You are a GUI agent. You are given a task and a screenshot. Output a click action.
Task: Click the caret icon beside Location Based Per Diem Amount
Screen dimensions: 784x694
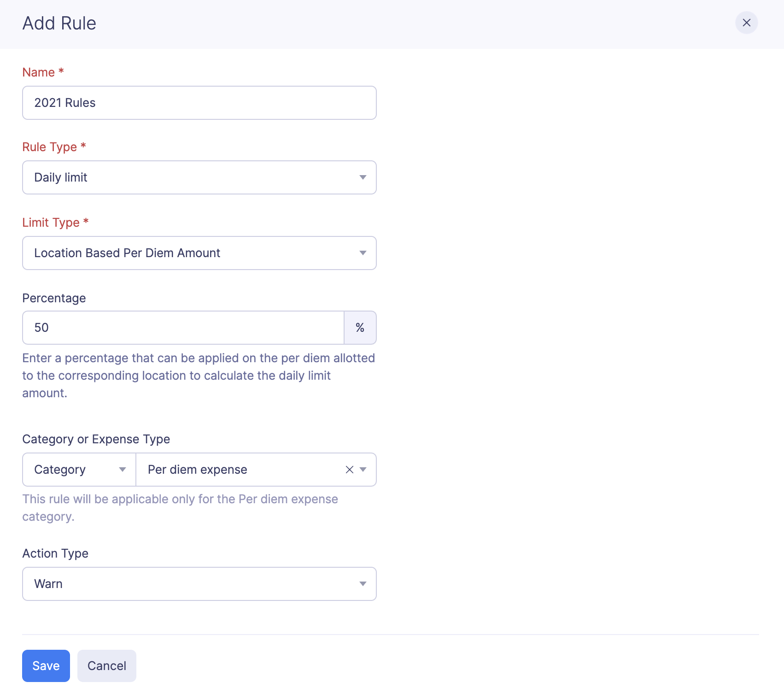click(363, 253)
